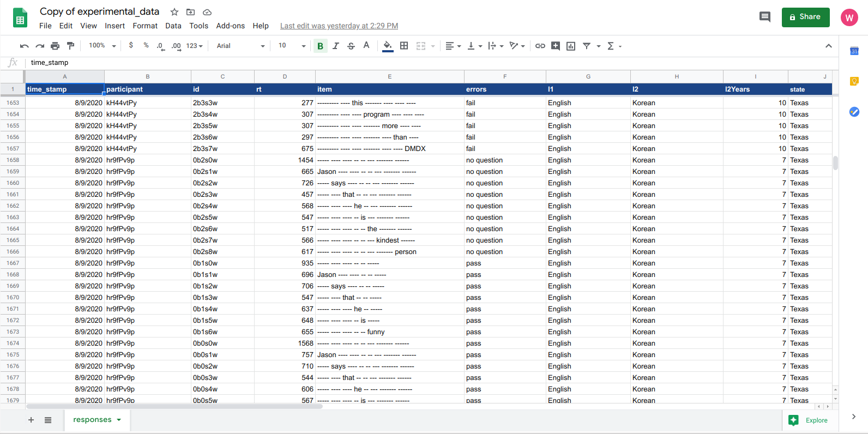Toggle strikethrough formatting
Image resolution: width=868 pixels, height=434 pixels.
tap(351, 46)
